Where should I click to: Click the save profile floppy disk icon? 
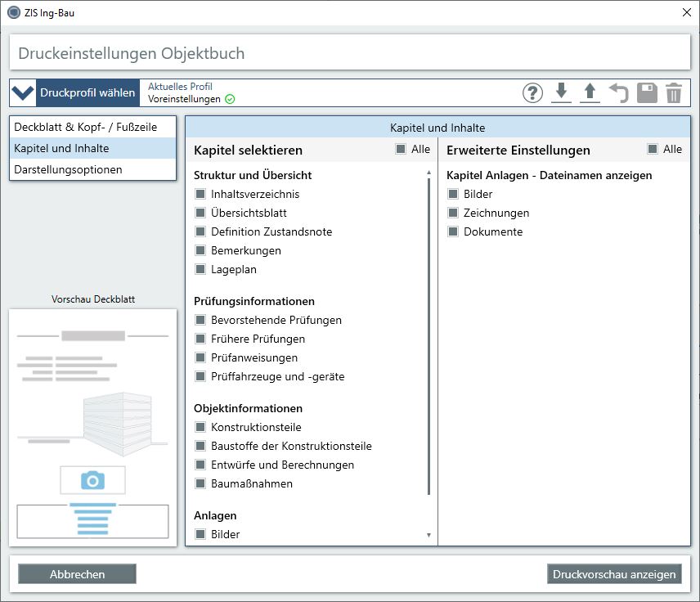[x=647, y=93]
